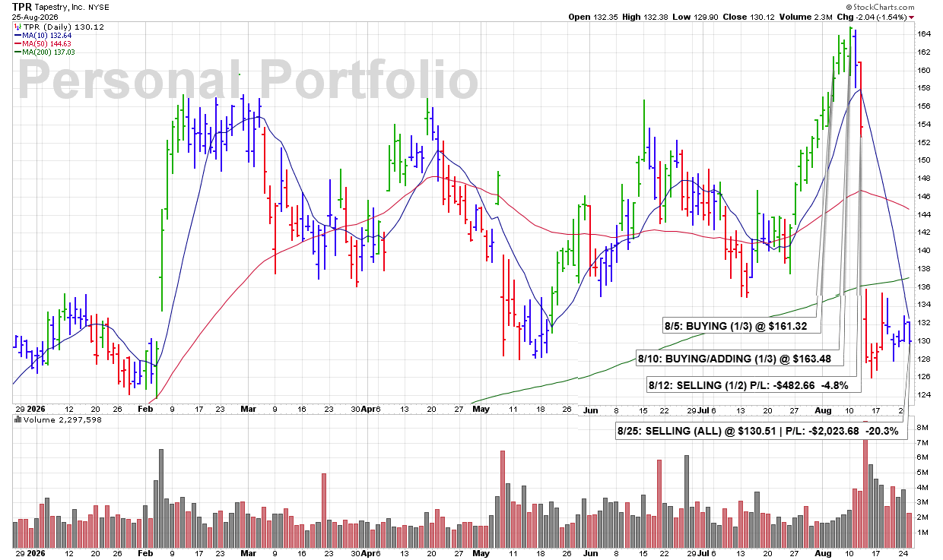Image resolution: width=943 pixels, height=560 pixels.
Task: Click the volume bars icon beside Volume label
Action: [17, 418]
